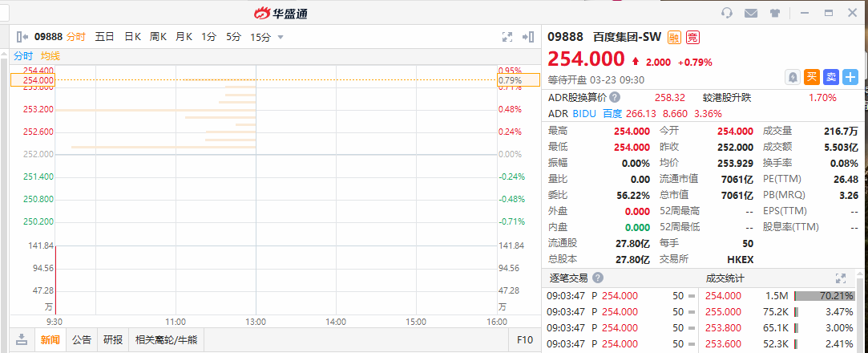
Task: Open the messages envelope icon
Action: [x=751, y=13]
